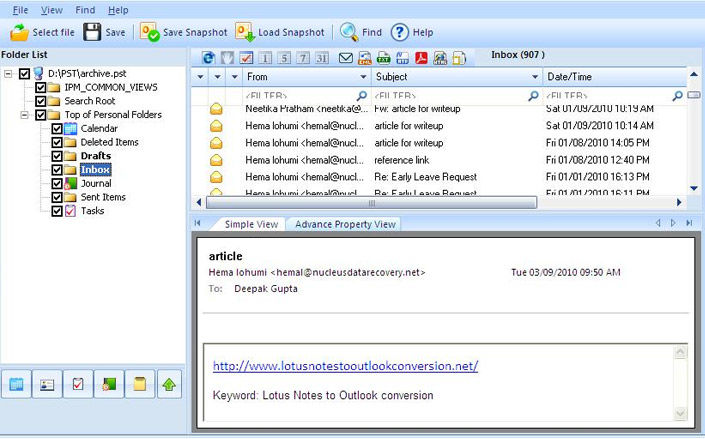Viewport: 705px width, 439px height.
Task: Open the Find menu
Action: click(x=85, y=10)
